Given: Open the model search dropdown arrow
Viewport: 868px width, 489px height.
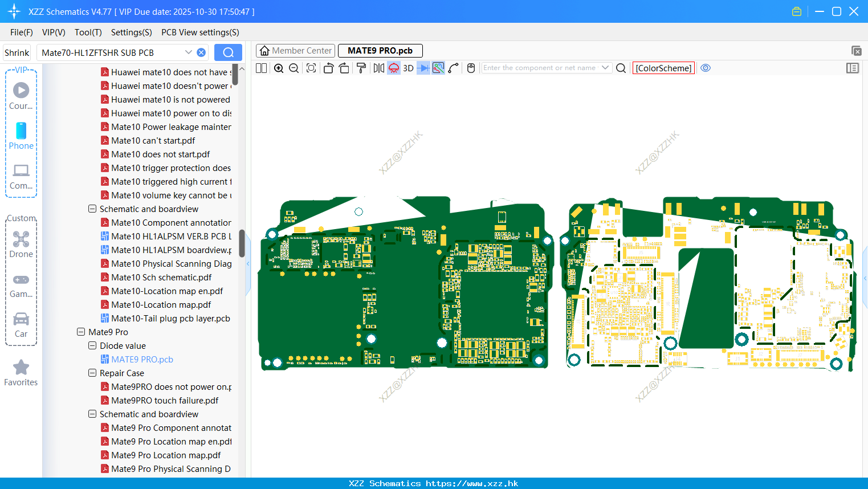Looking at the screenshot, I should click(x=189, y=52).
